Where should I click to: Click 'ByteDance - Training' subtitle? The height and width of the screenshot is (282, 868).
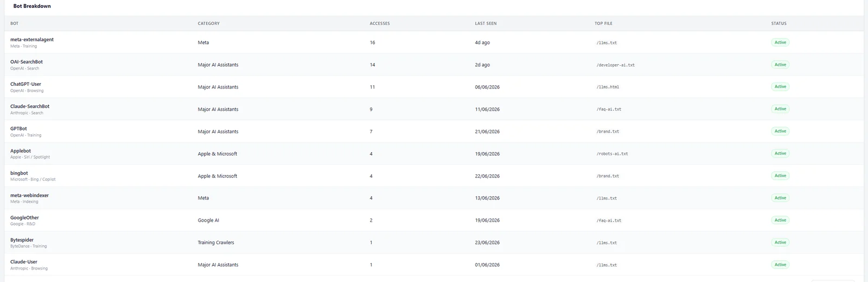tap(28, 246)
